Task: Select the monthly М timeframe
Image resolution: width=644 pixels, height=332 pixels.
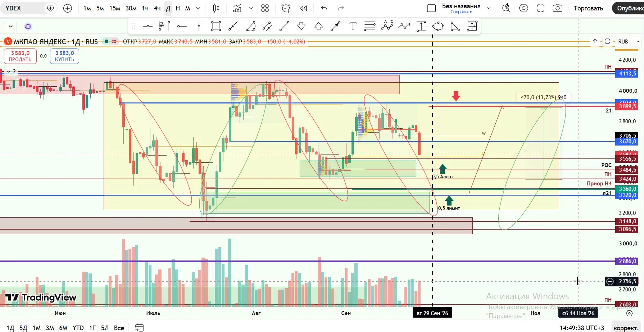Action: pos(187,8)
